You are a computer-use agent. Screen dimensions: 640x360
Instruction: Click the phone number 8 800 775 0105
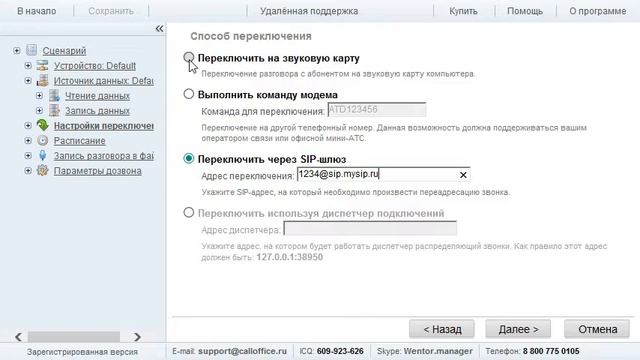tap(551, 351)
